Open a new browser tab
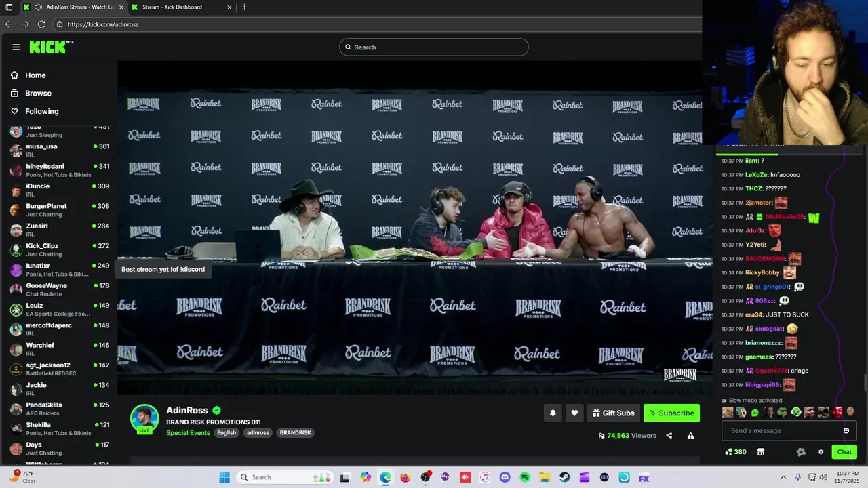 (x=244, y=7)
